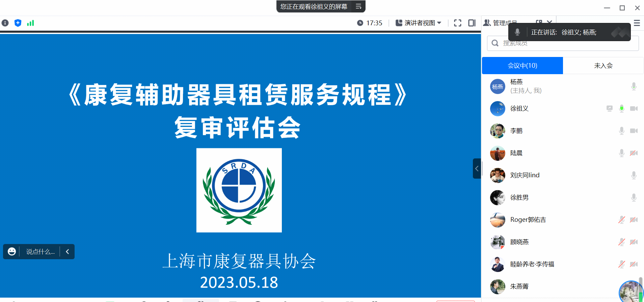Click 说点什么 to start chatting
The height and width of the screenshot is (302, 644).
(x=40, y=251)
